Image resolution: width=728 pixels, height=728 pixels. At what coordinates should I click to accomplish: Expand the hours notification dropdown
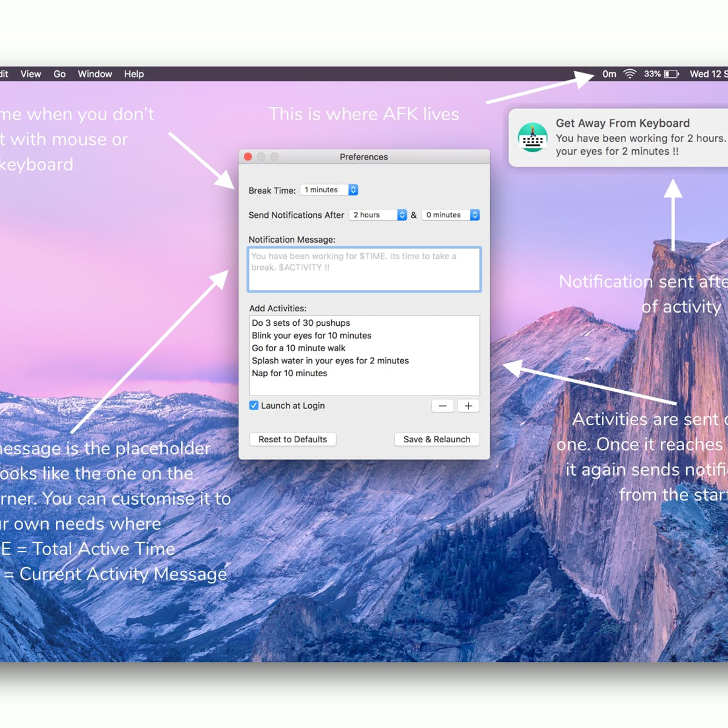377,215
